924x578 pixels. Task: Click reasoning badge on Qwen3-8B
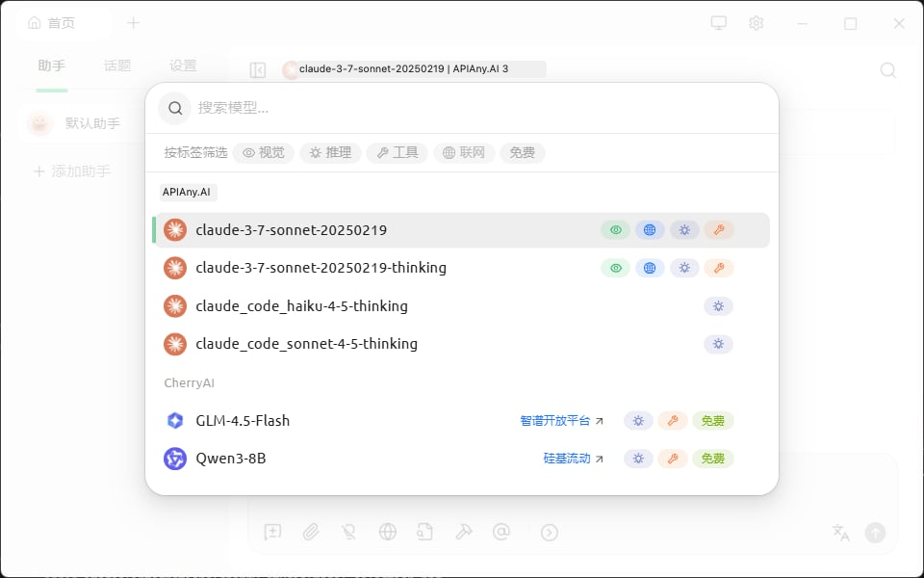pos(638,459)
